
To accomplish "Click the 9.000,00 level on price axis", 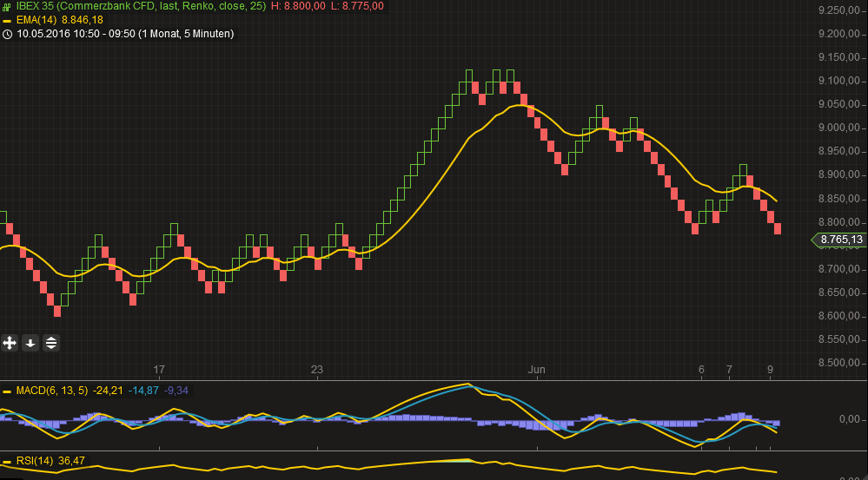I will click(x=839, y=128).
